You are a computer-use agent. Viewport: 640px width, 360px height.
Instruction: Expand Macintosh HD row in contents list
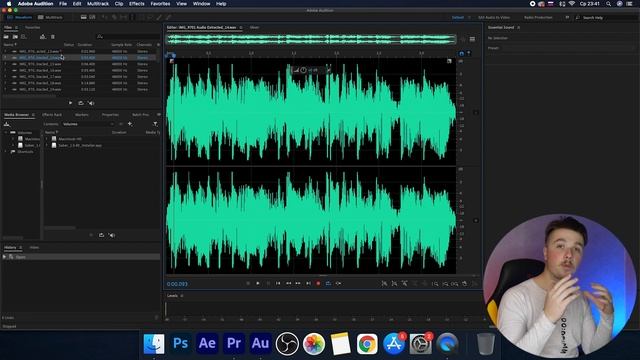[47, 139]
